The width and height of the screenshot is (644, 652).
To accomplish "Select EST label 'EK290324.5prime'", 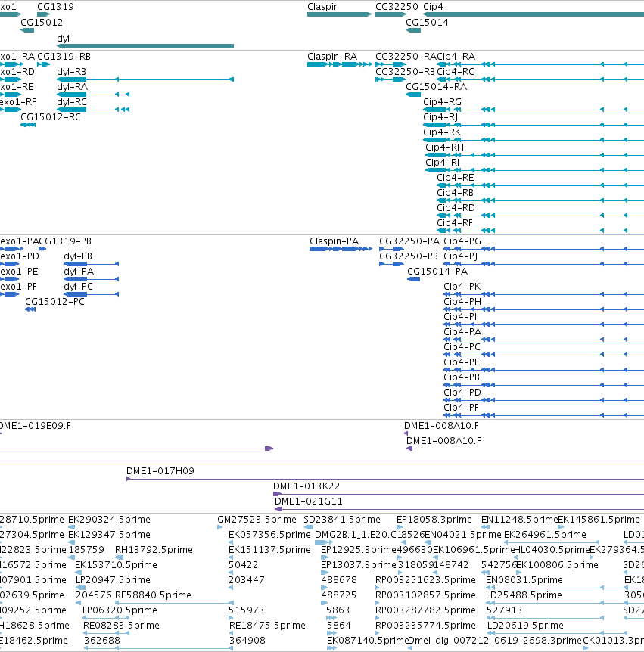I will click(110, 520).
